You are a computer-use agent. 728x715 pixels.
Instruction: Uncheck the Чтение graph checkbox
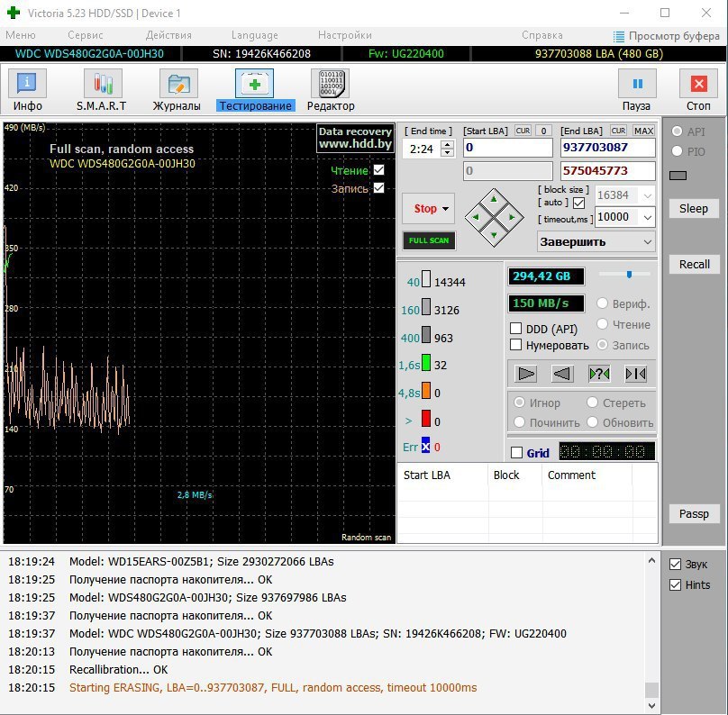pos(378,170)
